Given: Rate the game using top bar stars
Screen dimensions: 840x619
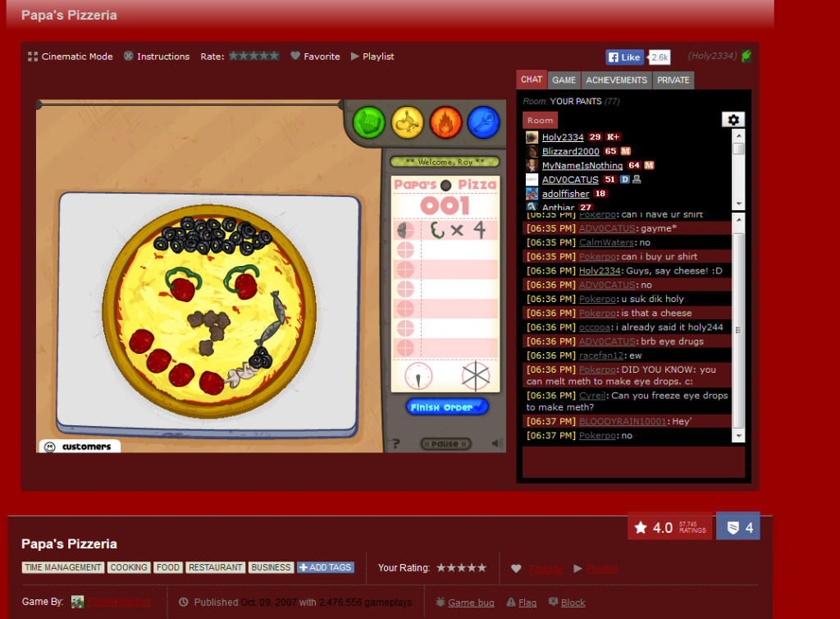Looking at the screenshot, I should tap(254, 56).
